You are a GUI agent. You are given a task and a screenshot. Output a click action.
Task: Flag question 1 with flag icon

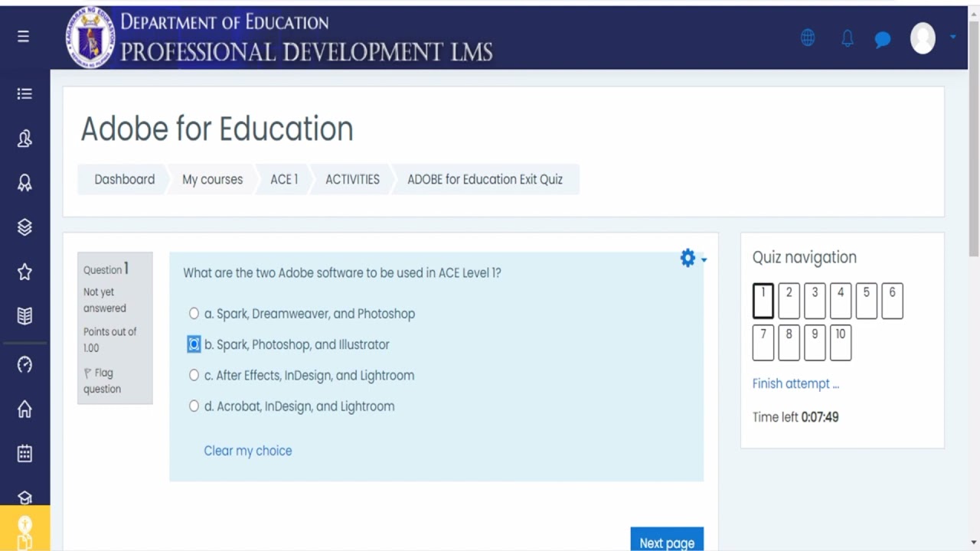(x=87, y=373)
